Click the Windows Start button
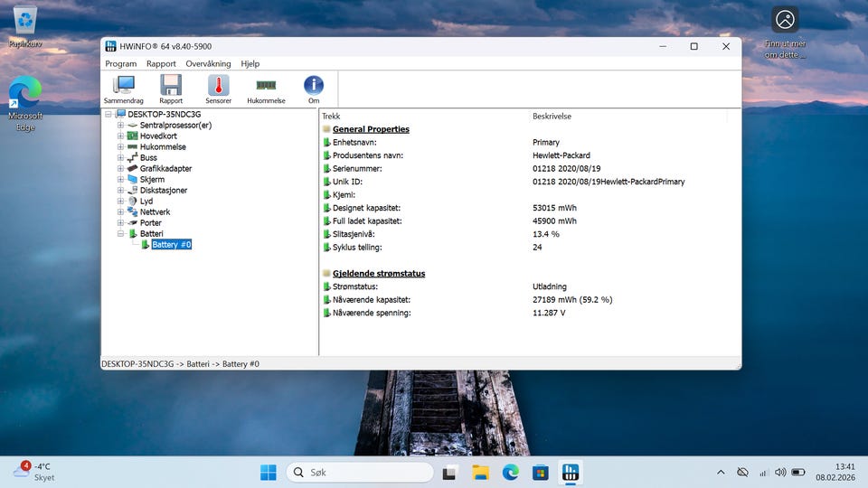 coord(269,472)
